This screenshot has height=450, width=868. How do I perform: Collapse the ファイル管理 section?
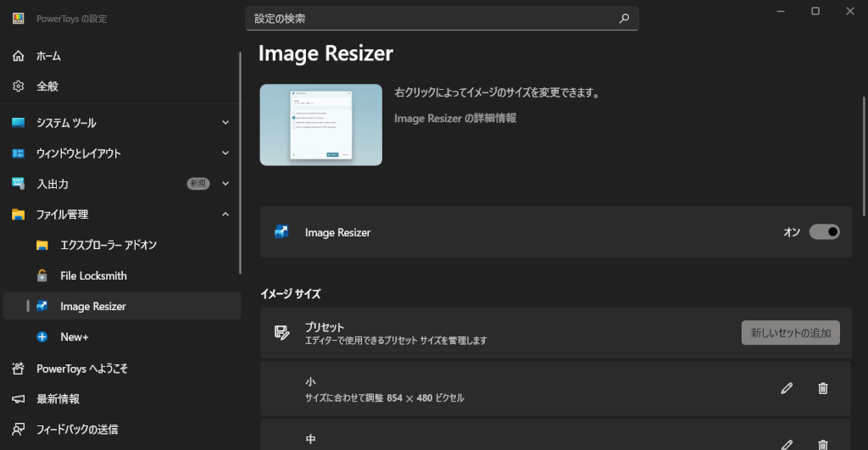click(x=225, y=214)
